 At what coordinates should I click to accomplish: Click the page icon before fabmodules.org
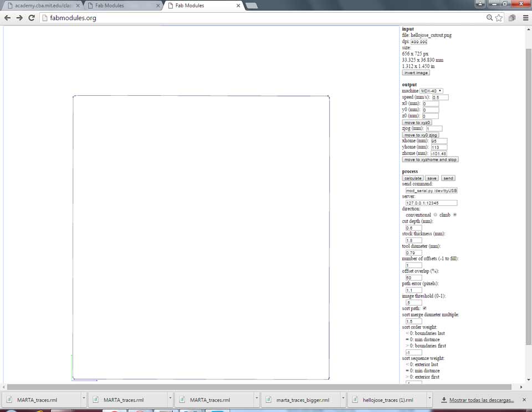coord(44,18)
